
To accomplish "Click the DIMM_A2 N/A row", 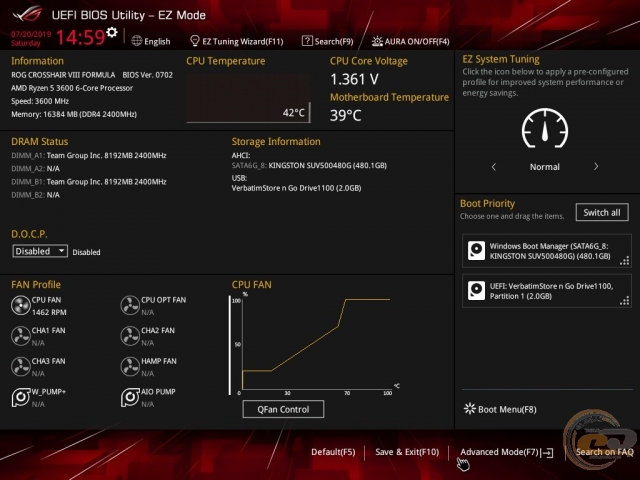I will 36,169.
